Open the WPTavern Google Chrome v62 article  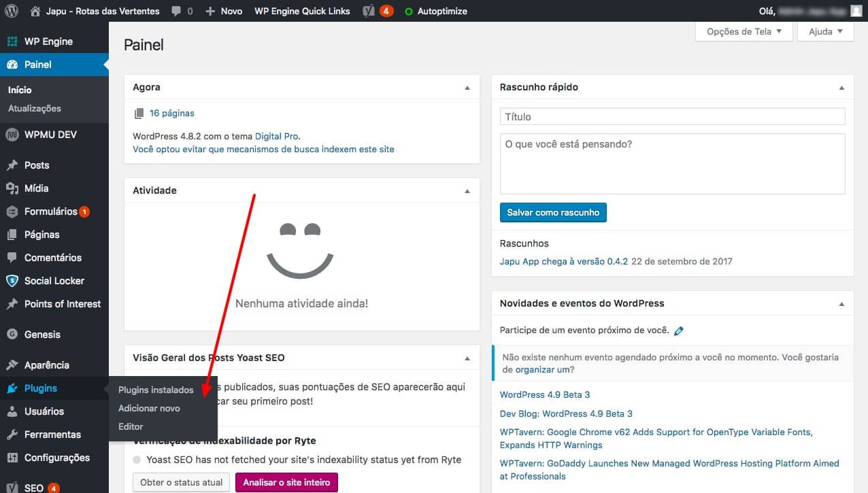(x=656, y=439)
